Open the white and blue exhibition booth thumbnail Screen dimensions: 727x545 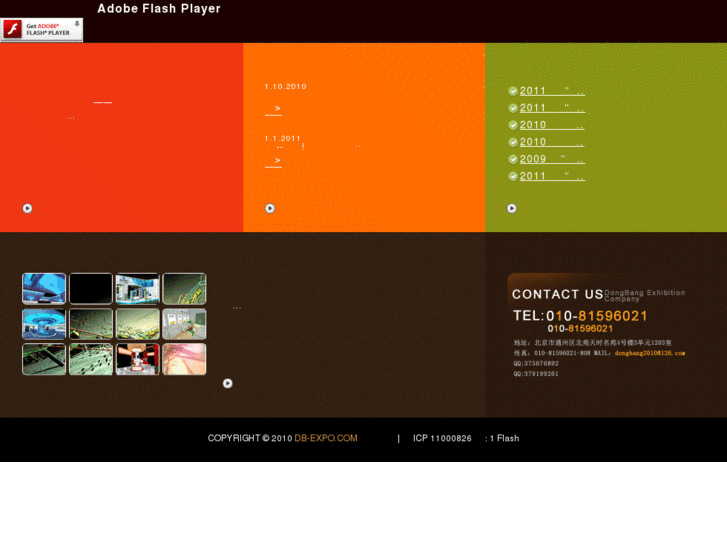(138, 289)
